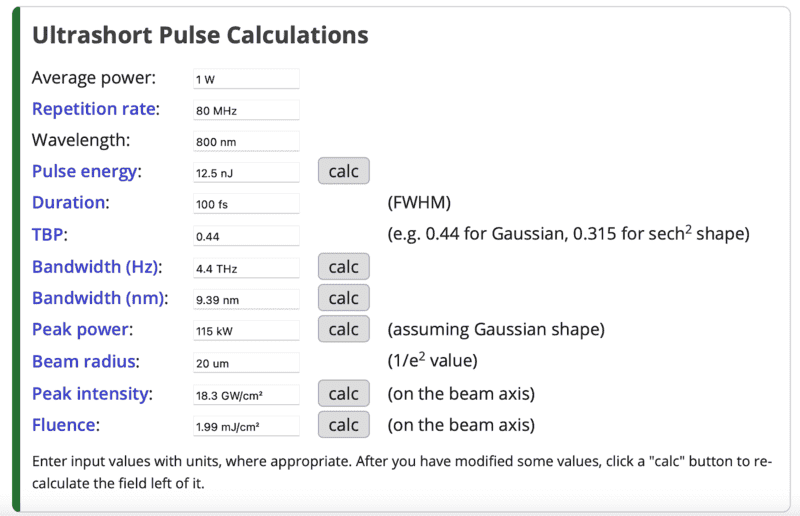Open the Duration link
This screenshot has width=800, height=516.
point(68,202)
